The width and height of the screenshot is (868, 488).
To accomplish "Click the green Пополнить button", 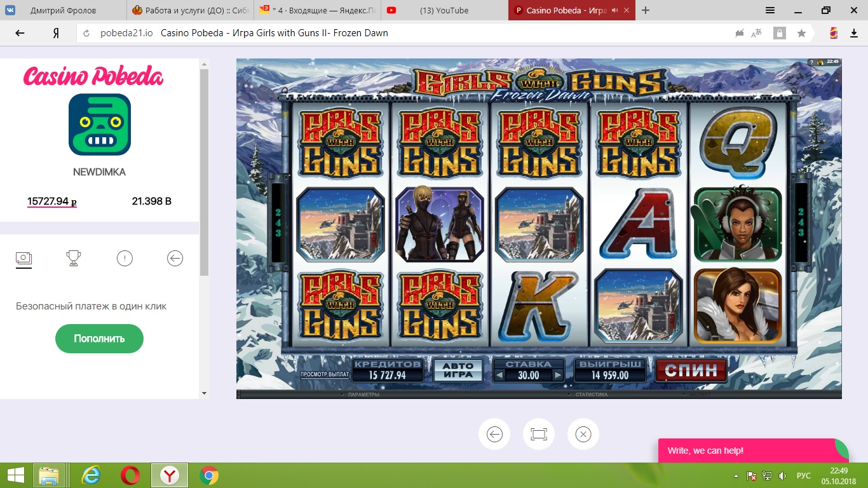I will point(99,339).
